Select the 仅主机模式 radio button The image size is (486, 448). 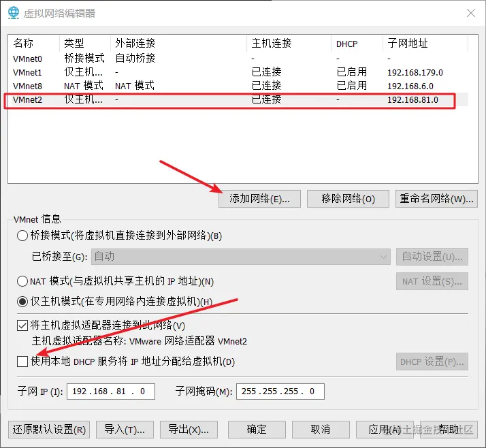click(22, 302)
